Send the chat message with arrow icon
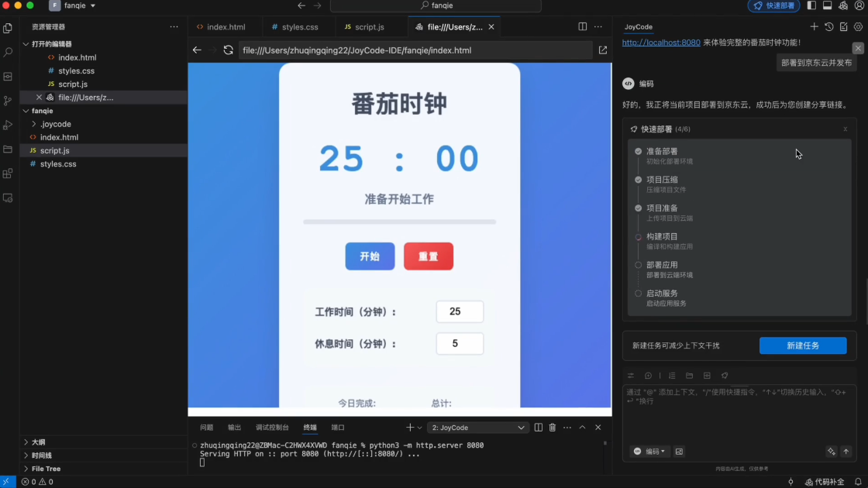868x488 pixels. (846, 452)
